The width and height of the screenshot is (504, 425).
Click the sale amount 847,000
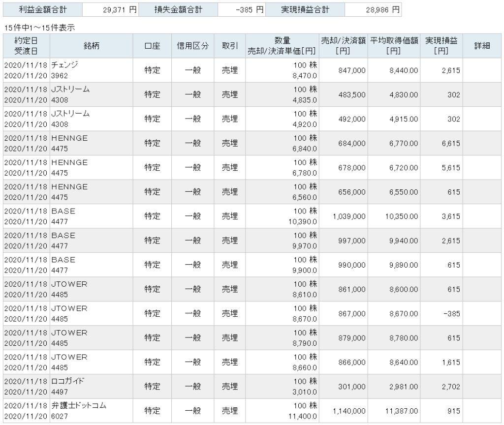coord(351,71)
